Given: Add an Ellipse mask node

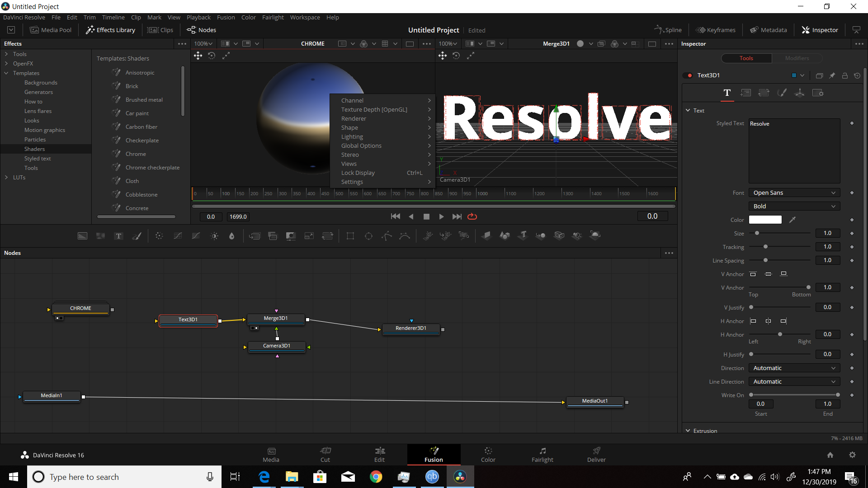Looking at the screenshot, I should [368, 236].
